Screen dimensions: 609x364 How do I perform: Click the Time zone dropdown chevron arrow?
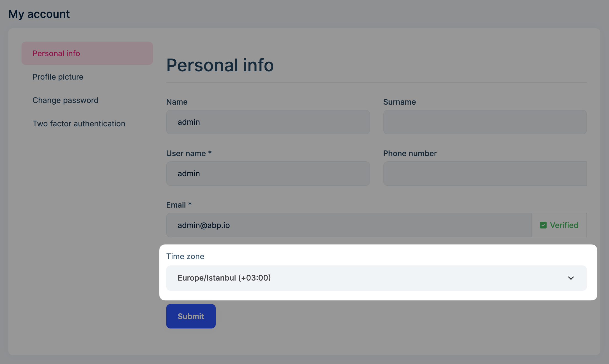[x=571, y=278]
